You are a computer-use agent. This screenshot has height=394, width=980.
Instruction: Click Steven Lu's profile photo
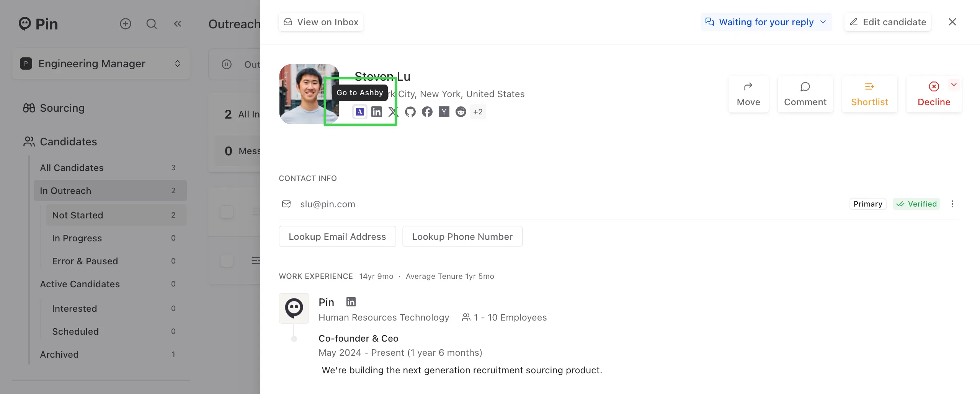(x=309, y=94)
